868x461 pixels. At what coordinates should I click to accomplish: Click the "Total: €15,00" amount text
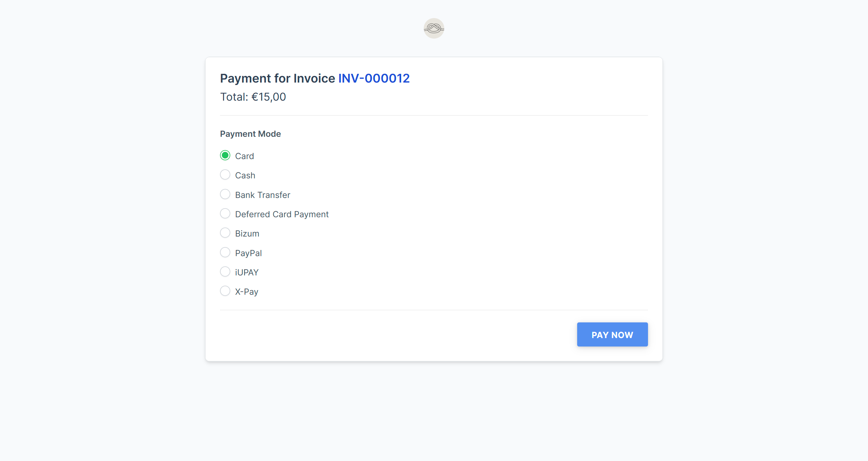point(253,97)
